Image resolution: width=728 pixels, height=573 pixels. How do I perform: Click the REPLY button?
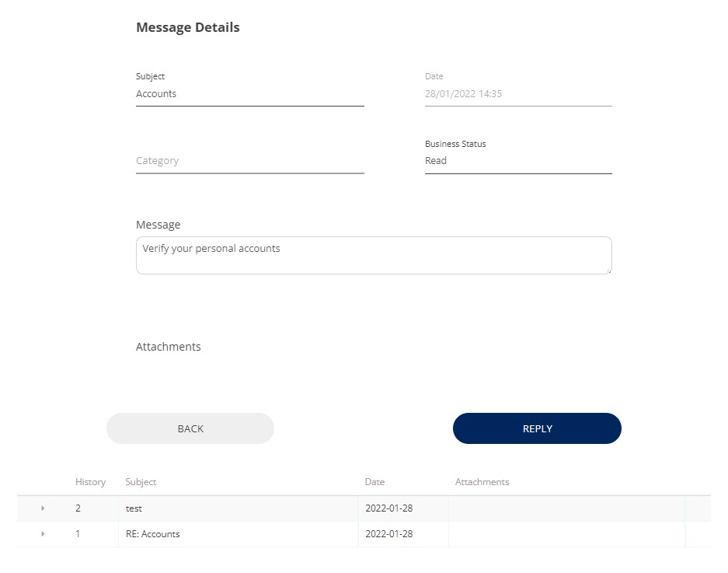point(537,428)
